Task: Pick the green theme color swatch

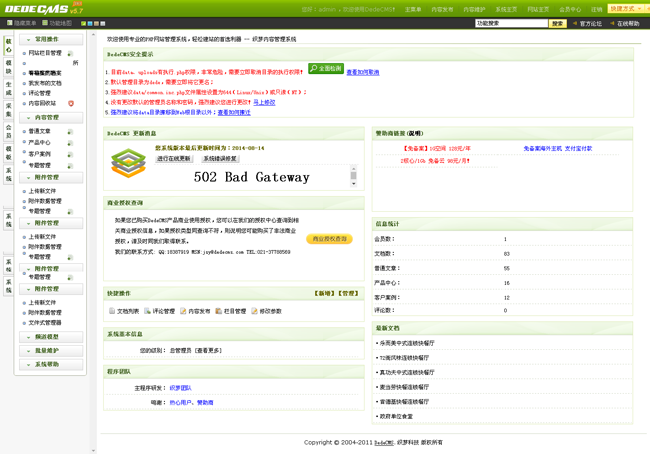Action: point(83,24)
